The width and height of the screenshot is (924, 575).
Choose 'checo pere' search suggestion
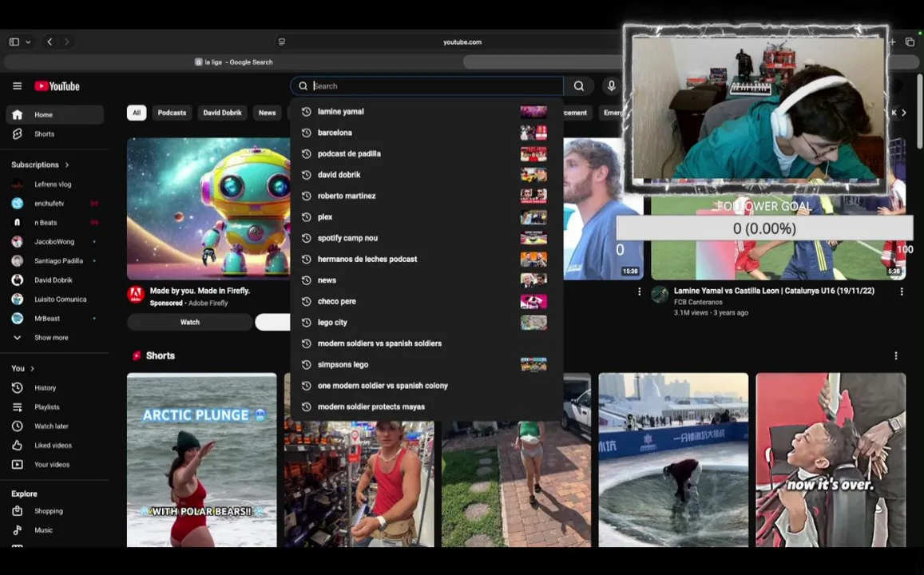426,301
